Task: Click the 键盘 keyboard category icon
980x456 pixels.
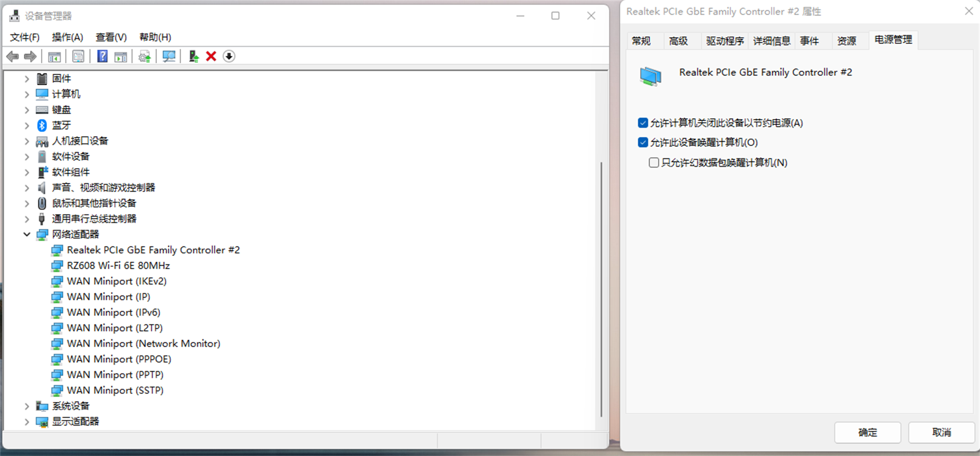Action: [x=42, y=110]
